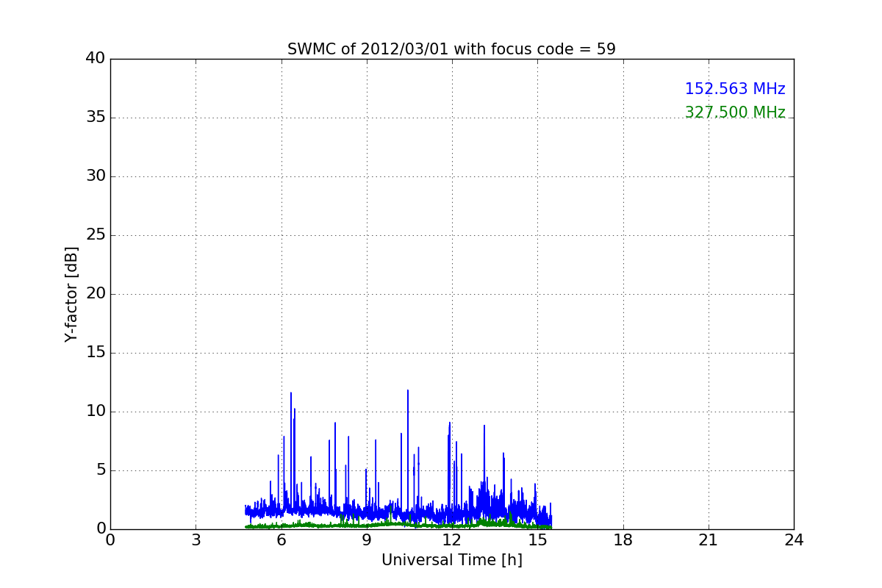Click the y-axis tick label 25
The image size is (882, 588).
pos(96,235)
